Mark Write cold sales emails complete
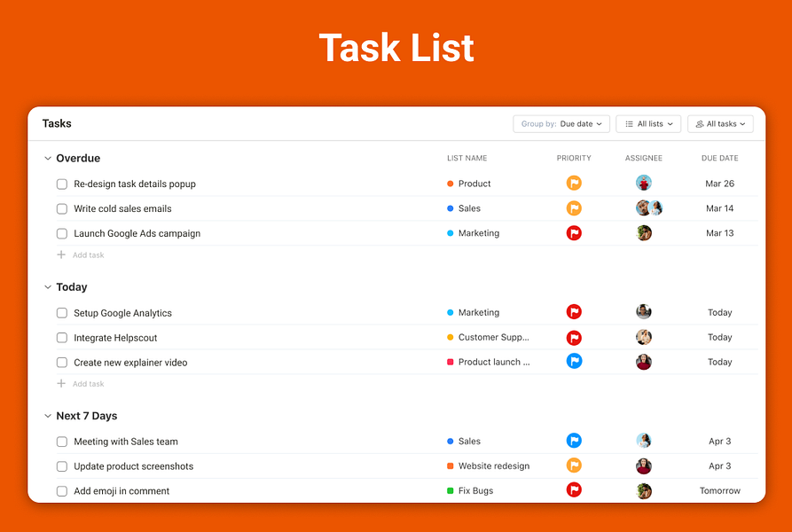 click(x=61, y=208)
